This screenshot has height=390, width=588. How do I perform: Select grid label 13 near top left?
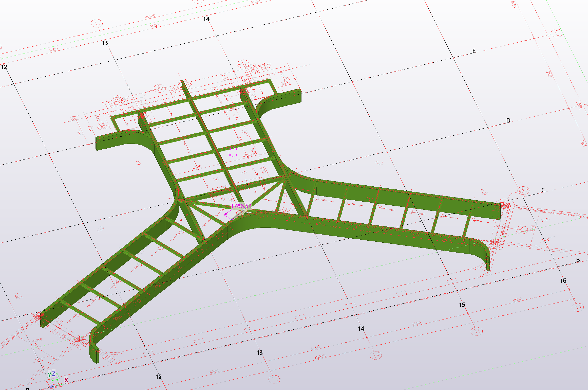(105, 43)
